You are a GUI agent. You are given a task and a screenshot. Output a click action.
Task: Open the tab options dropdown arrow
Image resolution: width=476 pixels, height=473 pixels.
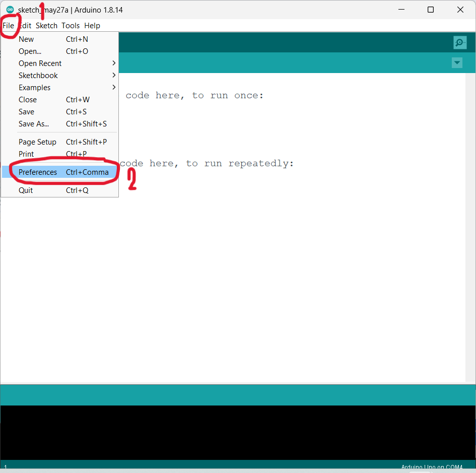[457, 63]
